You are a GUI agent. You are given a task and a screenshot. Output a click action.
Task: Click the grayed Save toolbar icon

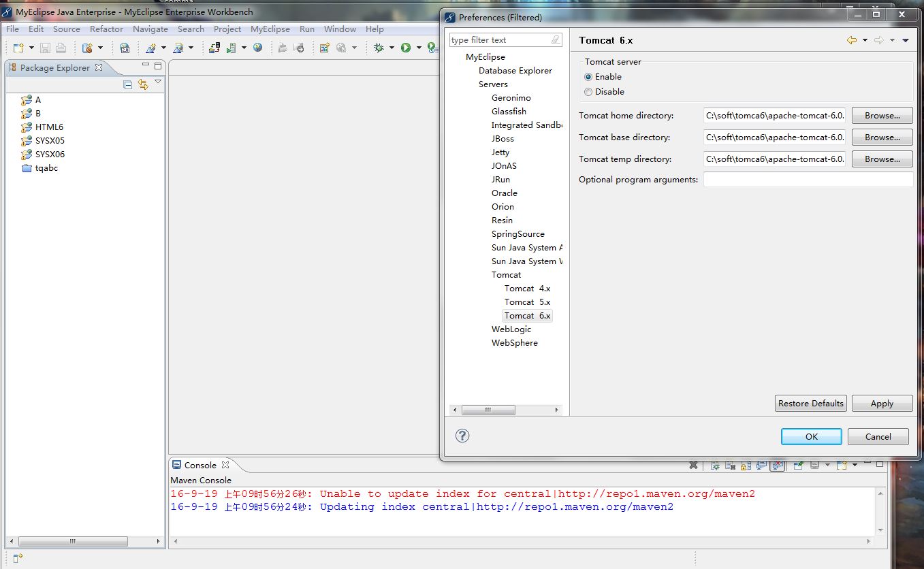click(x=45, y=48)
